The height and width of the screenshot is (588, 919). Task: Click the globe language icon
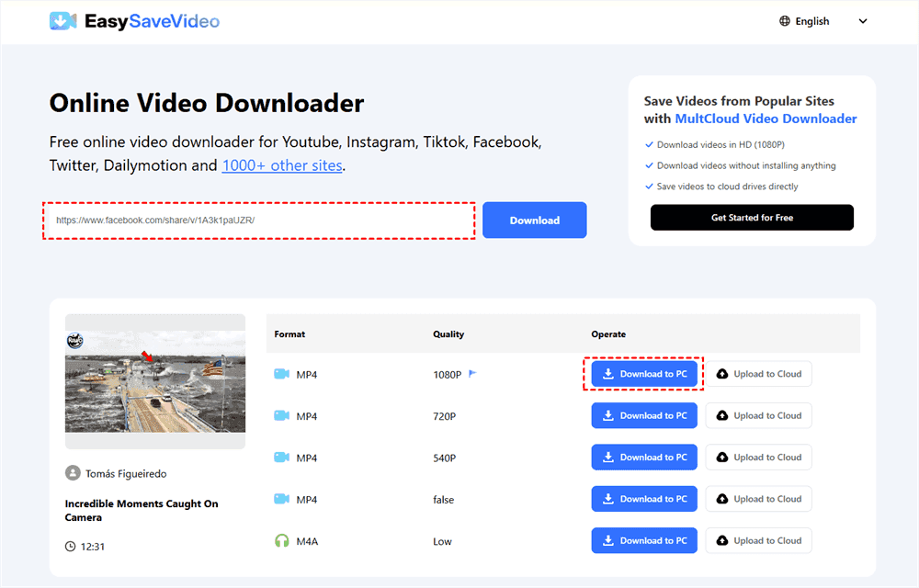point(784,21)
